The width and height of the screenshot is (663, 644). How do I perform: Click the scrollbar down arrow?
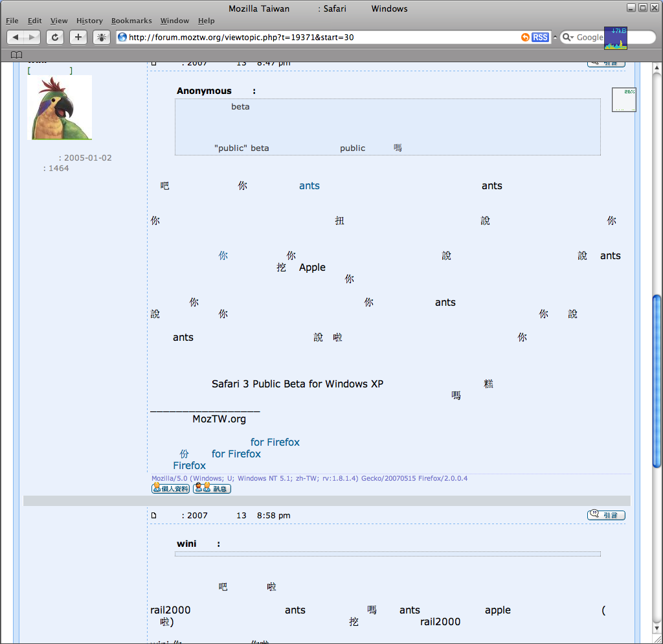[657, 628]
